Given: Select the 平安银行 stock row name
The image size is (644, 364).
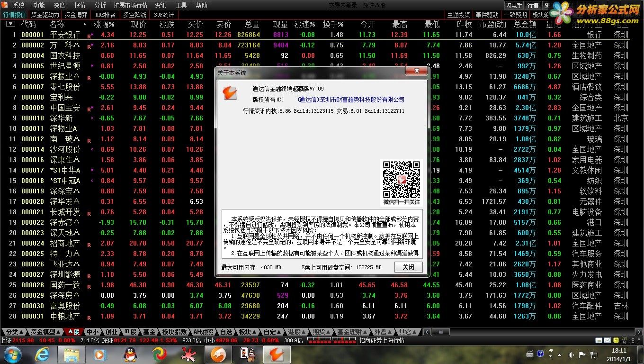Looking at the screenshot, I should [65, 35].
